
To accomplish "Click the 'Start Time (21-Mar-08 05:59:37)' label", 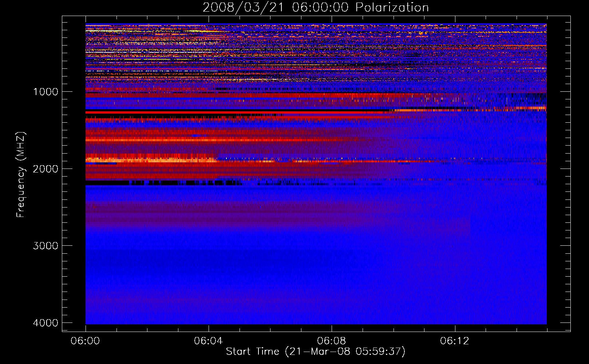I will (x=316, y=352).
